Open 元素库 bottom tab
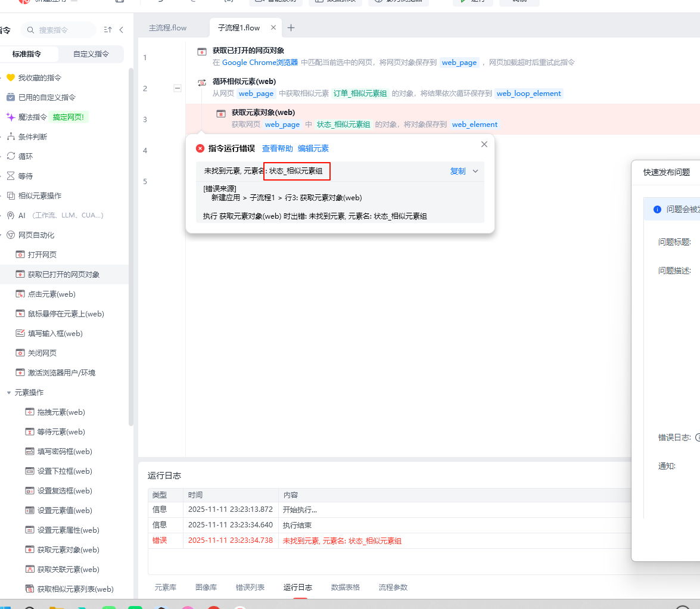Viewport: 700px width, 609px height. coord(165,588)
